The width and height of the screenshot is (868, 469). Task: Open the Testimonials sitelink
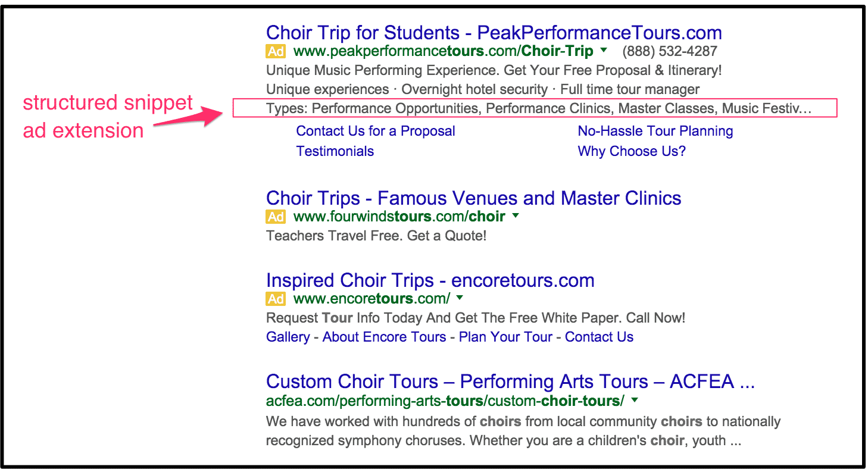[x=335, y=151]
